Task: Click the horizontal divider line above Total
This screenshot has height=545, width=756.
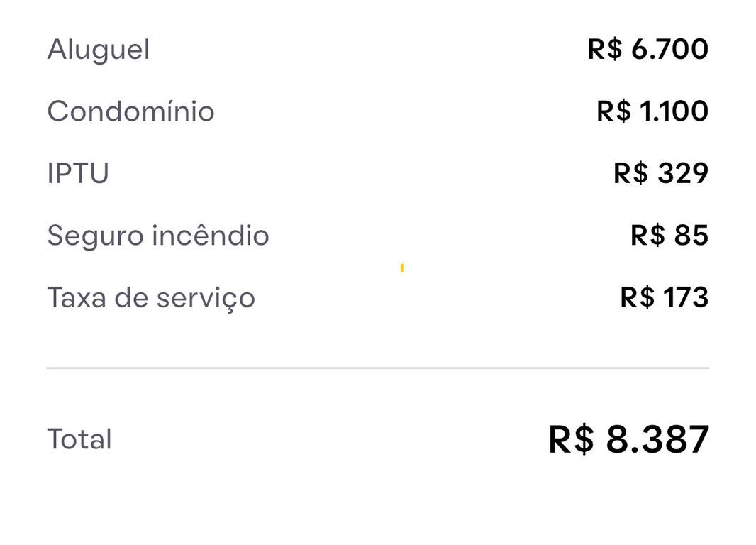Action: tap(377, 368)
